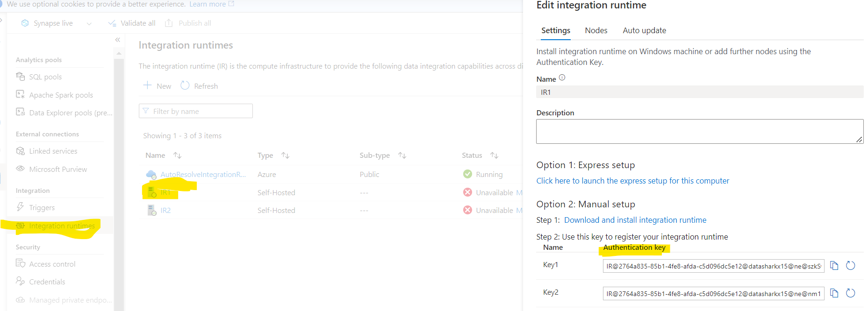The width and height of the screenshot is (868, 311).
Task: Switch to the Settings tab
Action: [x=556, y=30]
